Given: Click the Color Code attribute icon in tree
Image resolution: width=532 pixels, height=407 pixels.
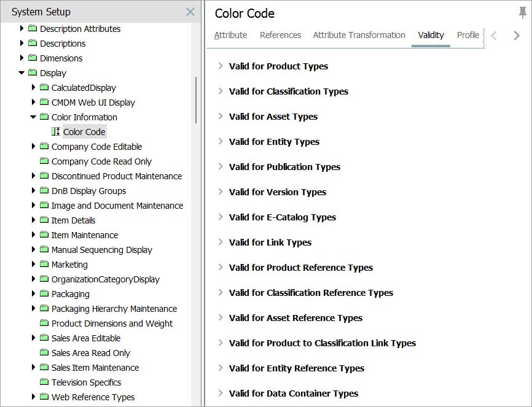Looking at the screenshot, I should click(x=56, y=131).
